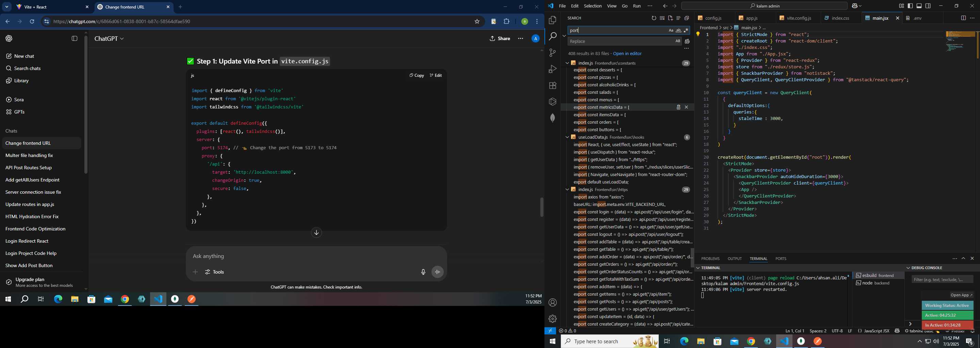Open Source Control view in VS Code
Screen dimensions: 980x348
[552, 52]
